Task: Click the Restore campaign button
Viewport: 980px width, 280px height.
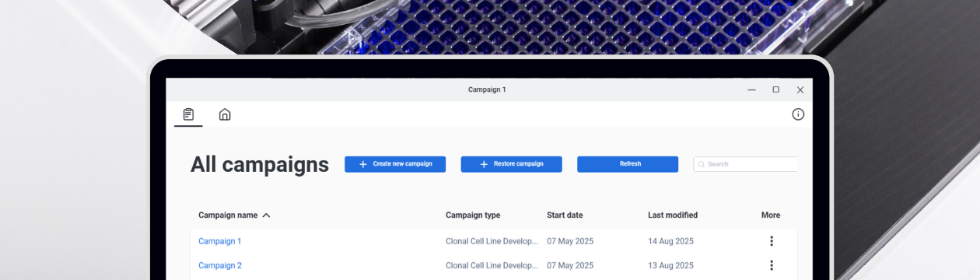Action: click(511, 164)
